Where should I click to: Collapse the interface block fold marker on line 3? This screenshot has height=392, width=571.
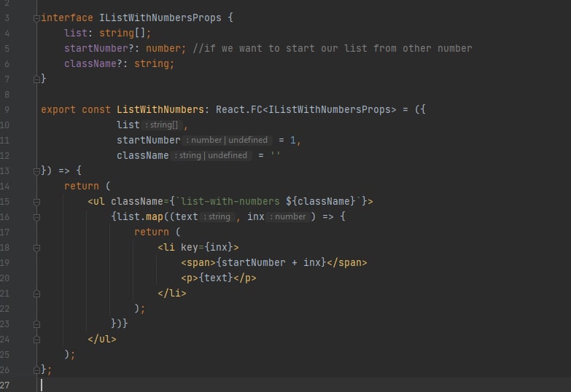coord(36,18)
